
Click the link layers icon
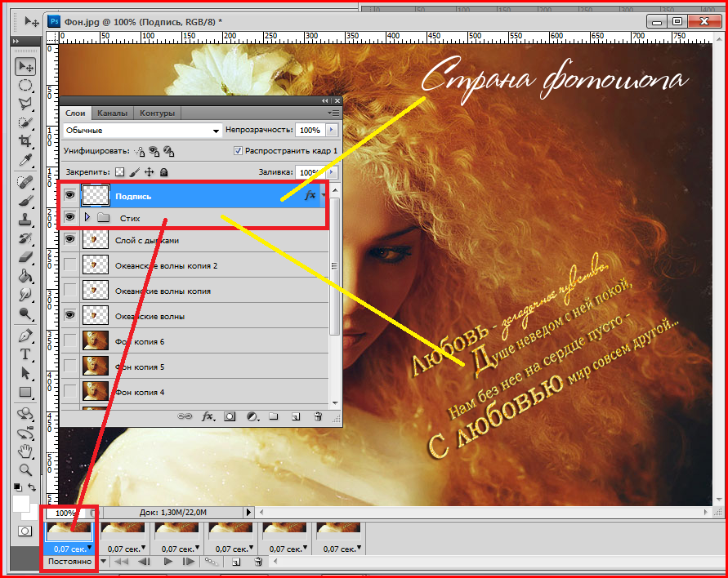click(x=185, y=416)
